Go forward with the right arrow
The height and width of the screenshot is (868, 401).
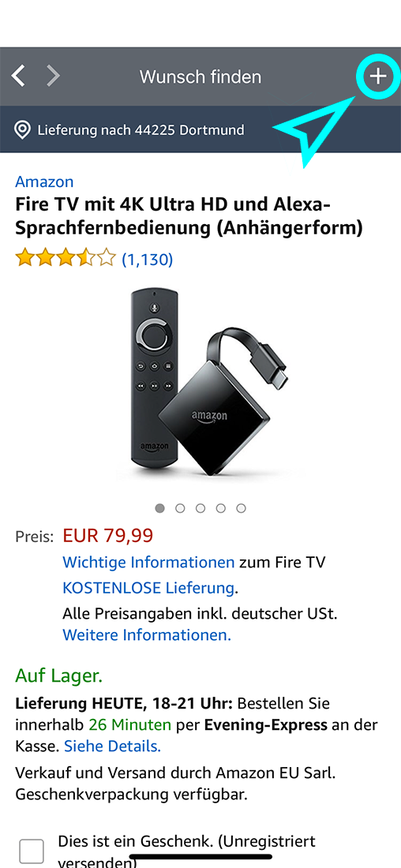53,76
